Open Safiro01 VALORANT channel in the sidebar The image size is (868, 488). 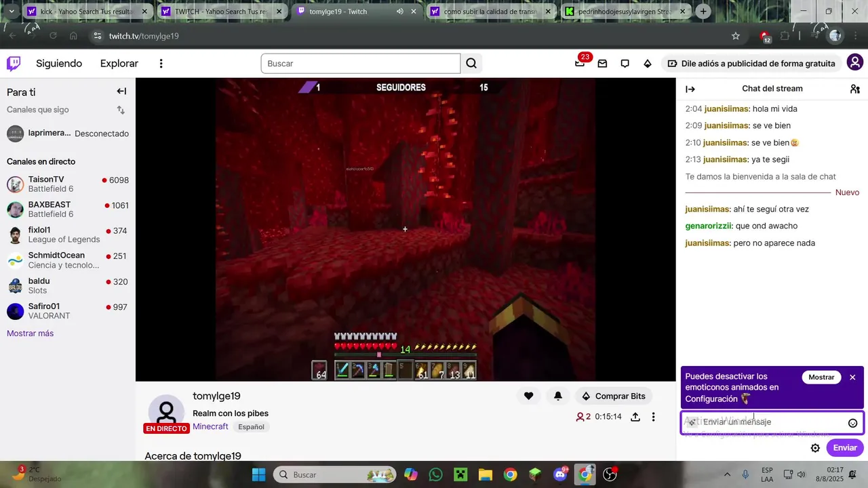coord(68,311)
